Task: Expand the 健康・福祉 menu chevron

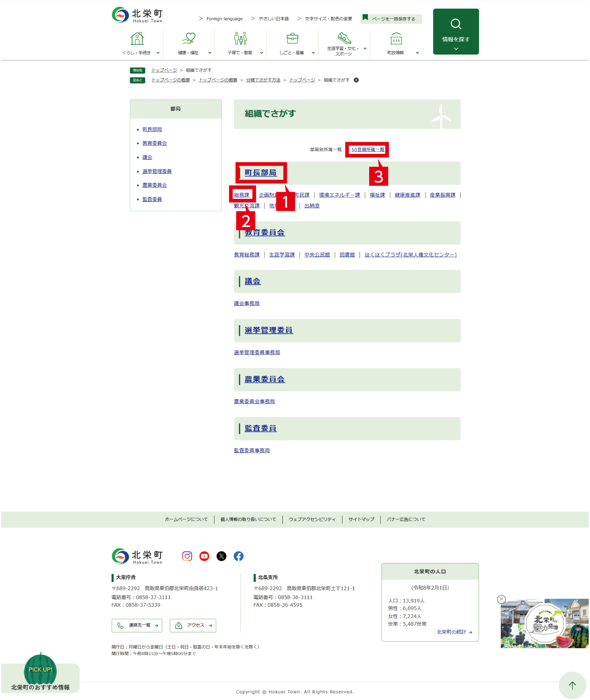Action: pos(210,53)
